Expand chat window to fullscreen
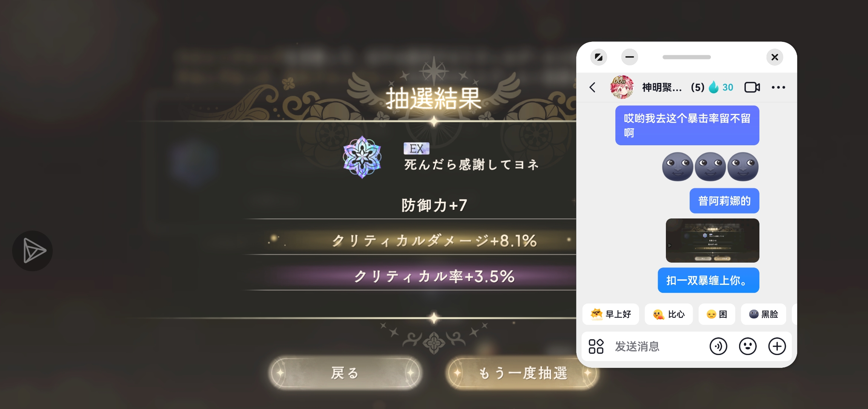Viewport: 868px width, 409px height. 598,57
